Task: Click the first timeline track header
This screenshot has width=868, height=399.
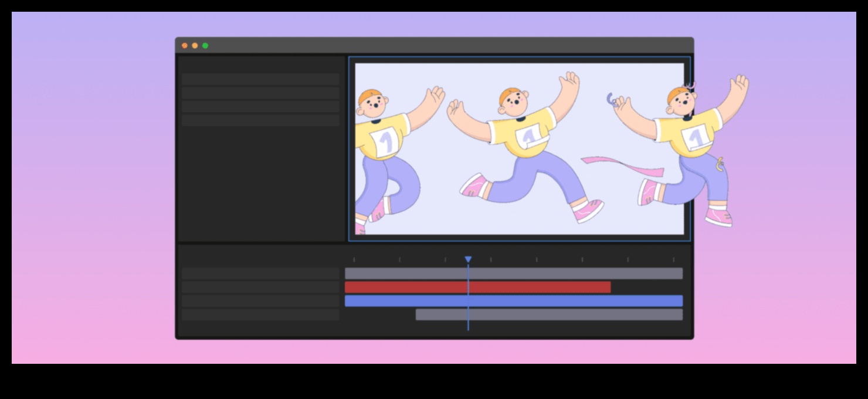Action: pos(260,273)
